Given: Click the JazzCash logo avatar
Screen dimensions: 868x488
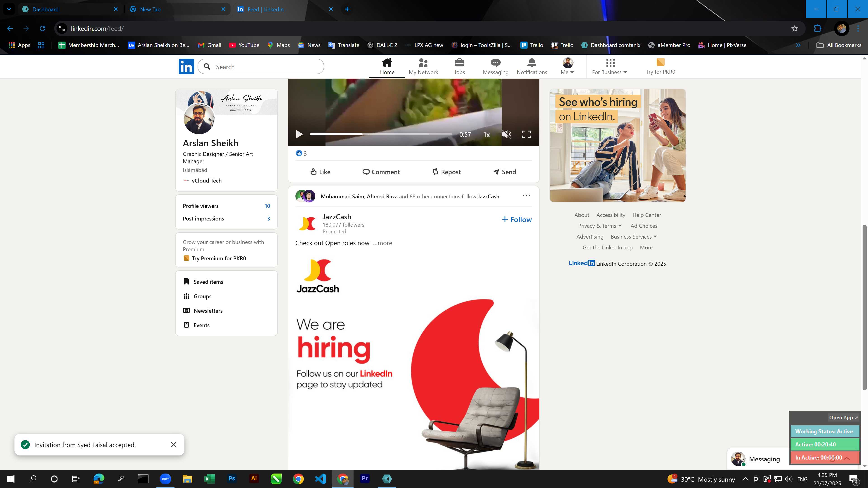Looking at the screenshot, I should tap(307, 224).
